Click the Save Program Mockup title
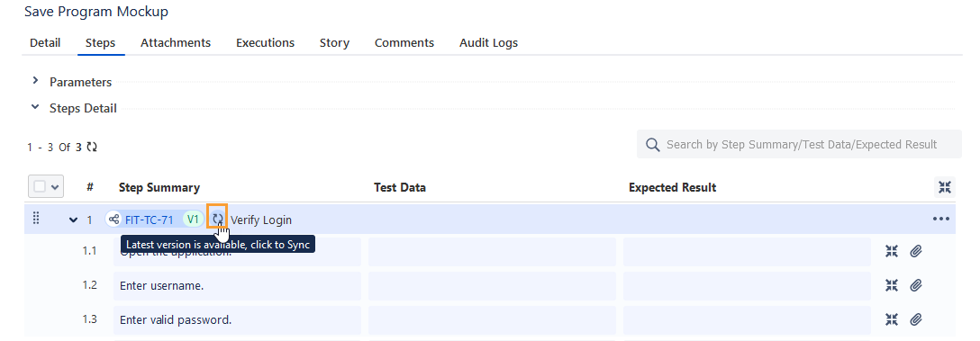The height and width of the screenshot is (341, 980). click(x=96, y=11)
